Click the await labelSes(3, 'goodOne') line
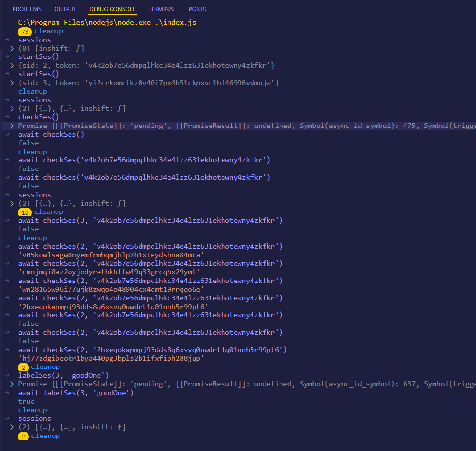 click(x=76, y=393)
